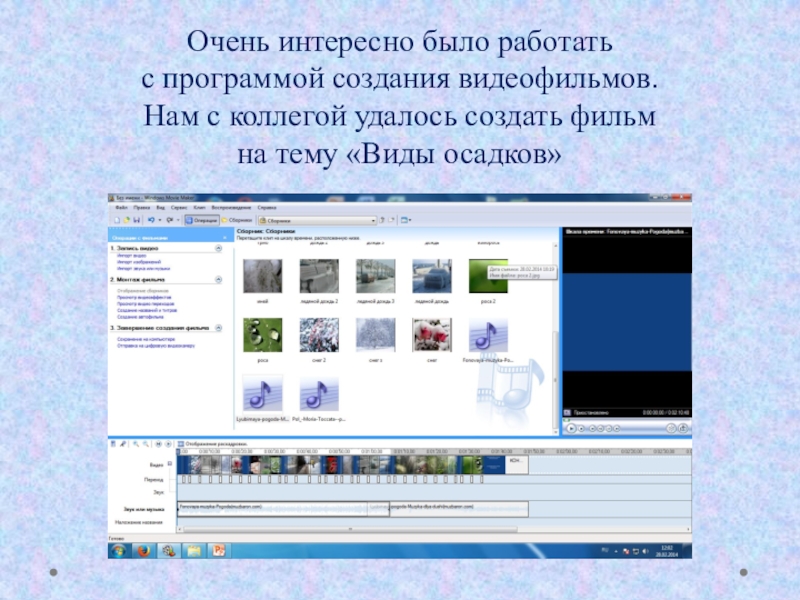Viewport: 800px width, 600px height.
Task: Click Создание названий и титров link
Action: pos(147,310)
